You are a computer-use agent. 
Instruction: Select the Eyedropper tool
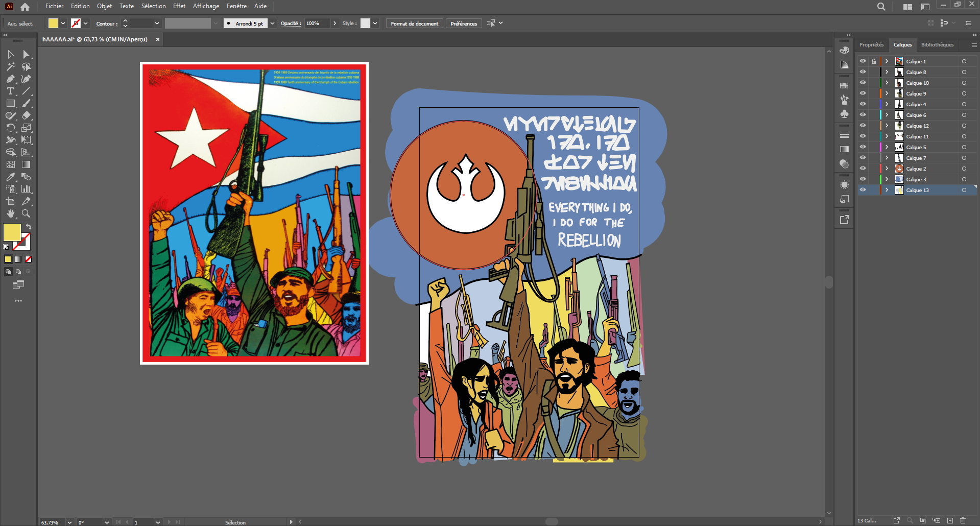point(11,177)
